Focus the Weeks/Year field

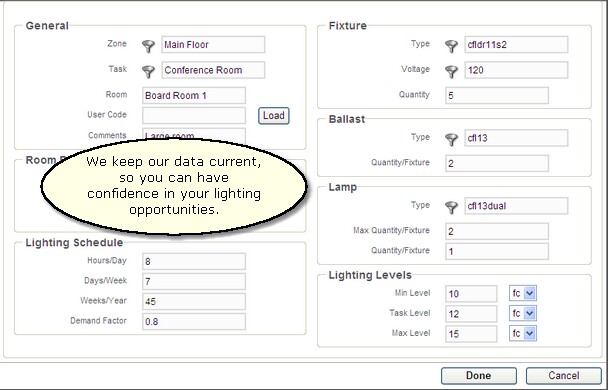(x=194, y=301)
